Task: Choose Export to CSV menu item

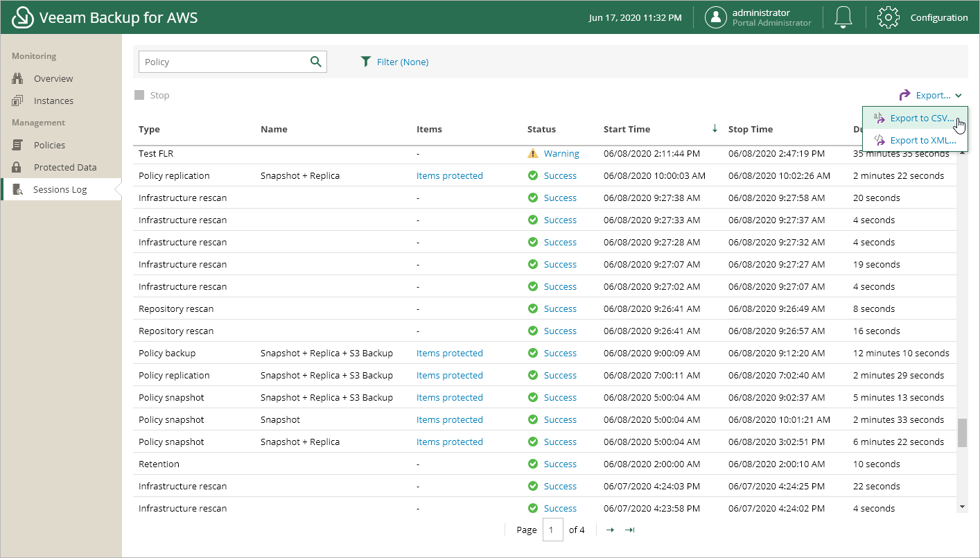Action: pos(915,118)
